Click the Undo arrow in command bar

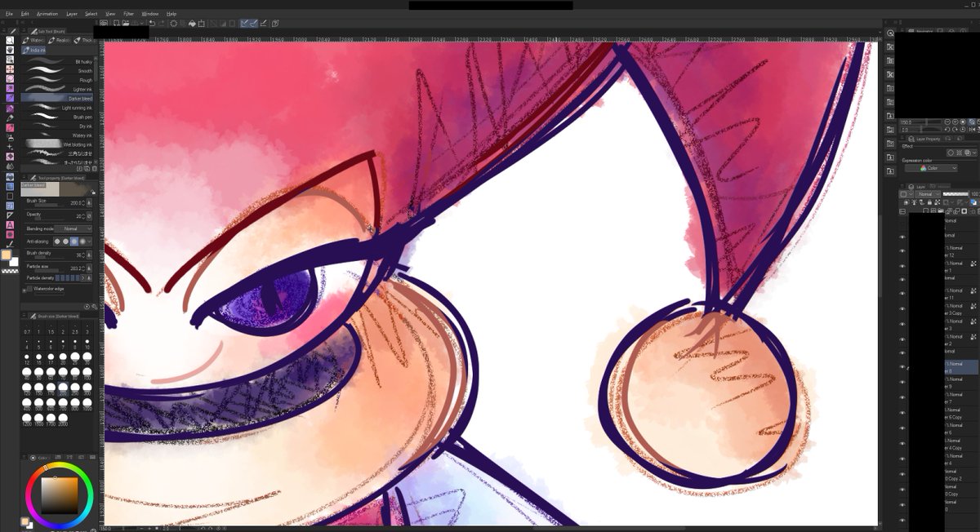pos(152,23)
